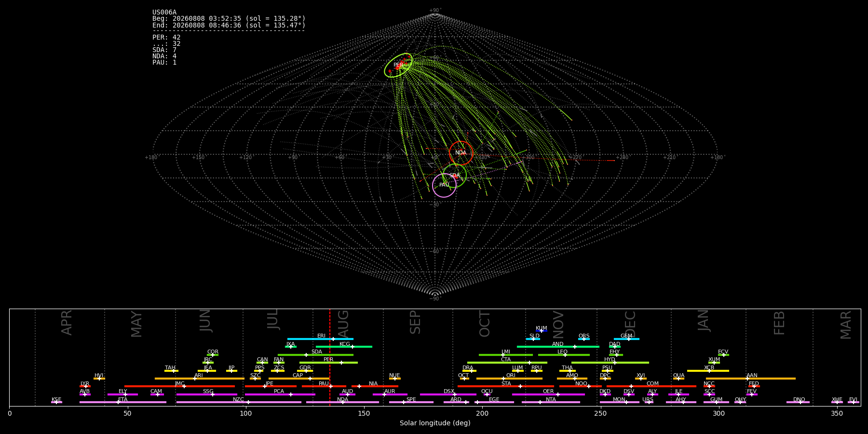
Task: Click the ERI cyan shower bar
Action: (x=320, y=339)
